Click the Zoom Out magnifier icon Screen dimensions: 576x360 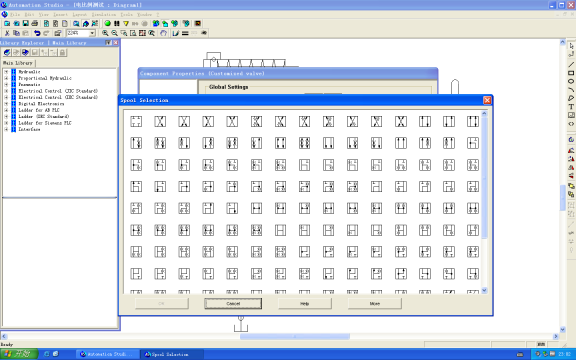pos(114,33)
